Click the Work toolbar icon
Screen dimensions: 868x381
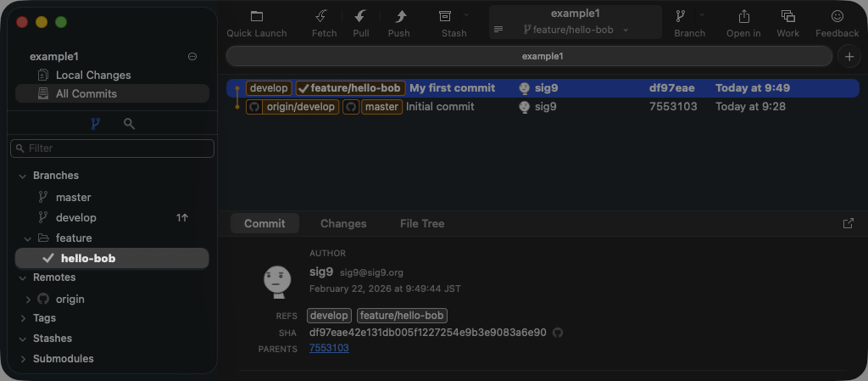tap(787, 17)
